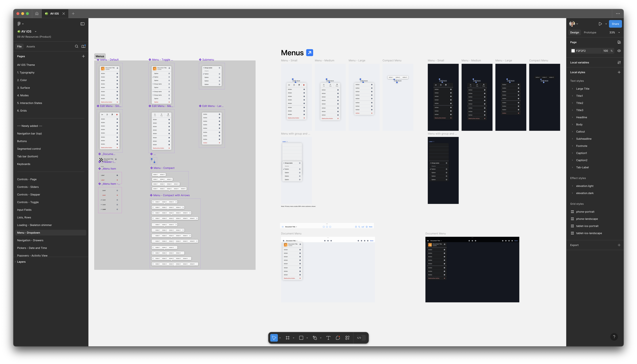Select the Text tool in toolbar

coord(328,338)
